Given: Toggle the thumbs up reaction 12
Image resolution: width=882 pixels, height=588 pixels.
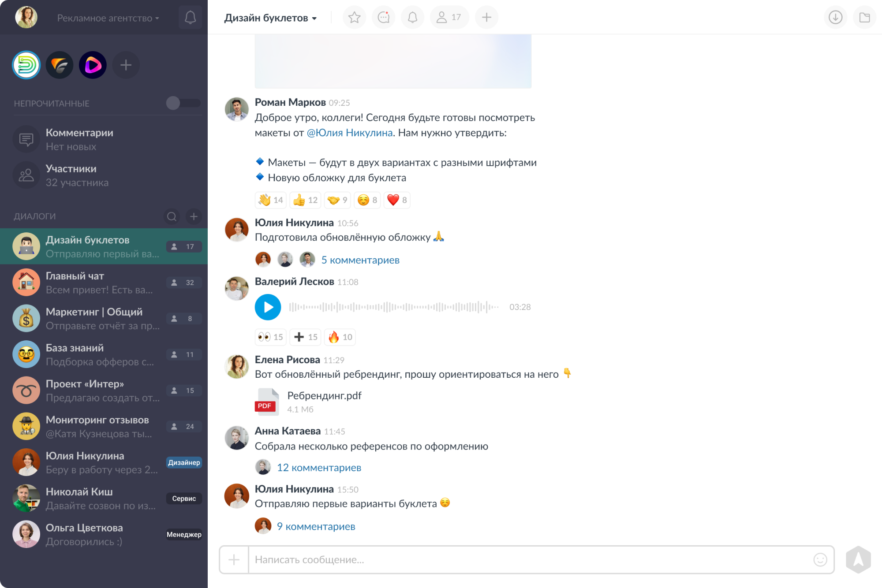Looking at the screenshot, I should (305, 200).
